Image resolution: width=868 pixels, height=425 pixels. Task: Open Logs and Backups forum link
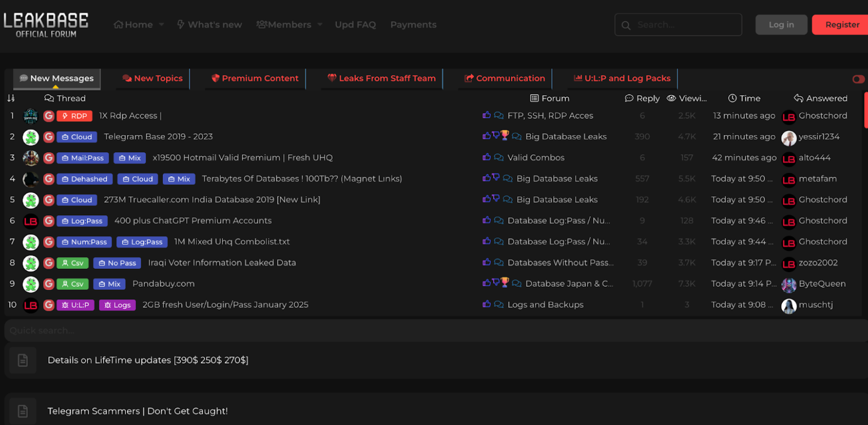point(546,305)
